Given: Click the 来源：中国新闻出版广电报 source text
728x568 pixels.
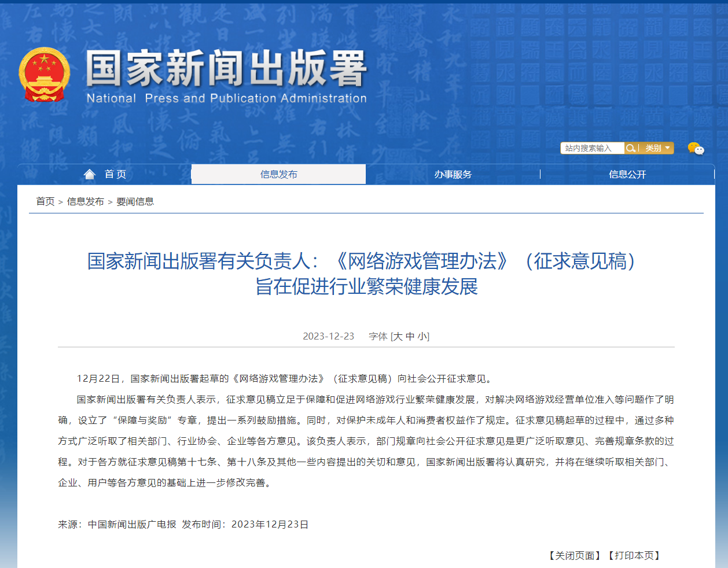Looking at the screenshot, I should point(117,525).
